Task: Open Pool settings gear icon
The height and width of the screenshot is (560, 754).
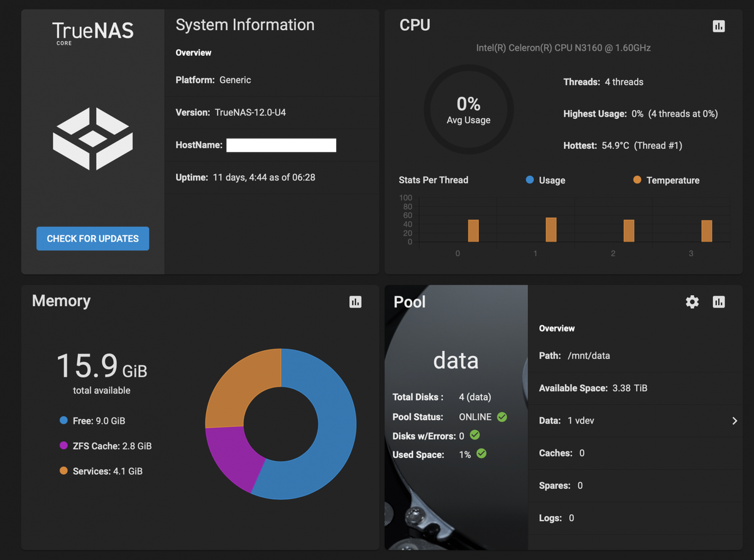Action: point(692,302)
